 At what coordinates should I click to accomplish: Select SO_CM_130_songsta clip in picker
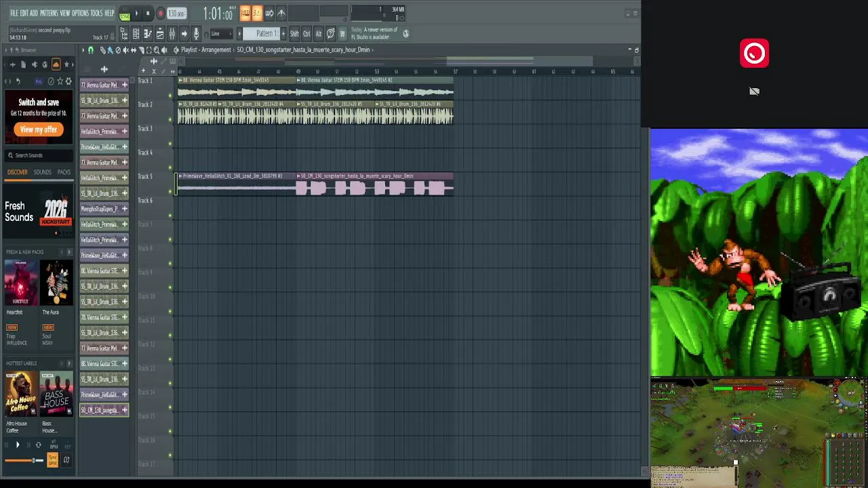point(104,410)
